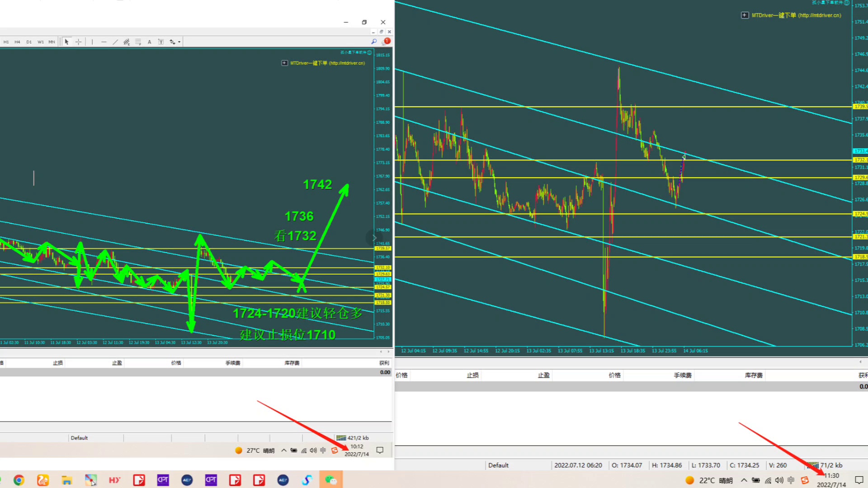Switch to the MN timeframe

click(52, 42)
